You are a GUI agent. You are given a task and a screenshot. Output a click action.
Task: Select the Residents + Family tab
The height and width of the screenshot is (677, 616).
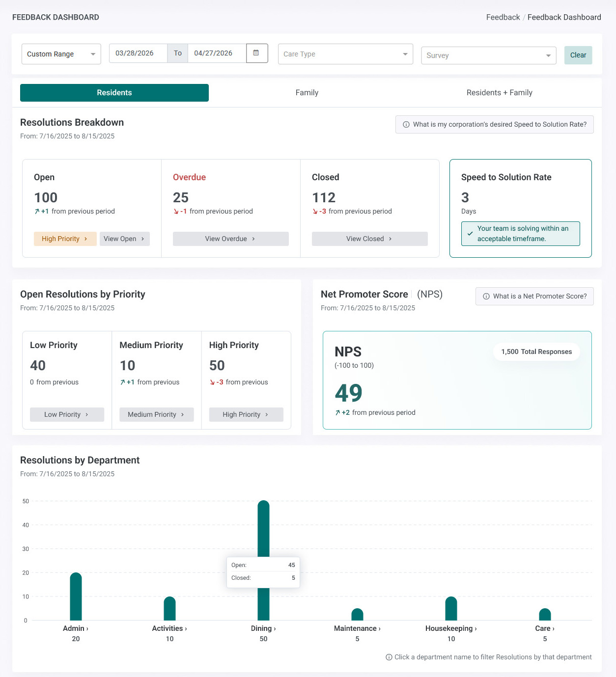coord(500,93)
